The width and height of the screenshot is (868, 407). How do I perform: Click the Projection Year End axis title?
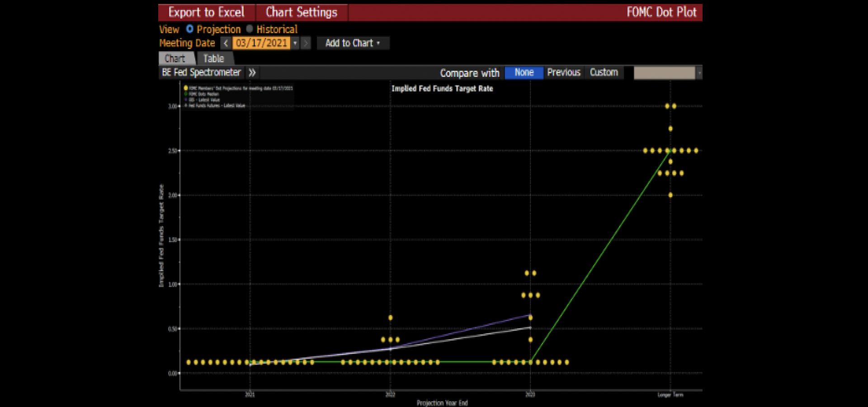pyautogui.click(x=442, y=403)
